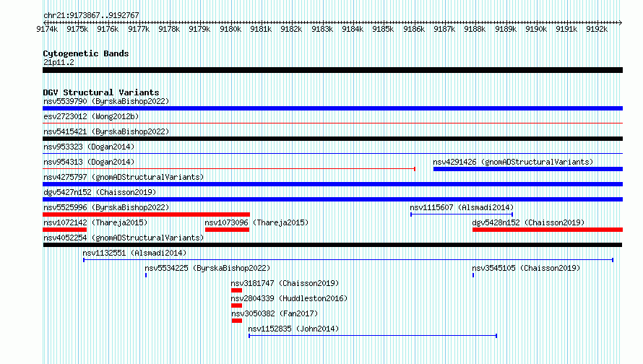Click the red bar under nsv1073096
The height and width of the screenshot is (364, 643).
click(227, 230)
